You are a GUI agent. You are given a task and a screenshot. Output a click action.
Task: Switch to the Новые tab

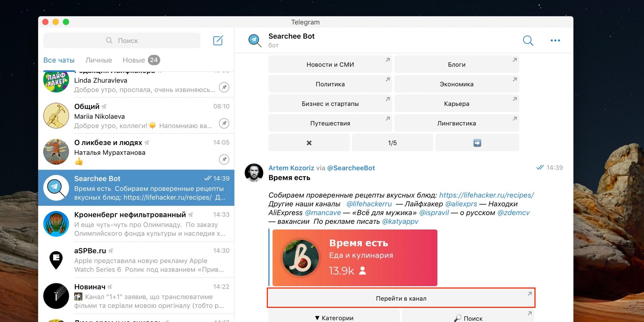[141, 60]
